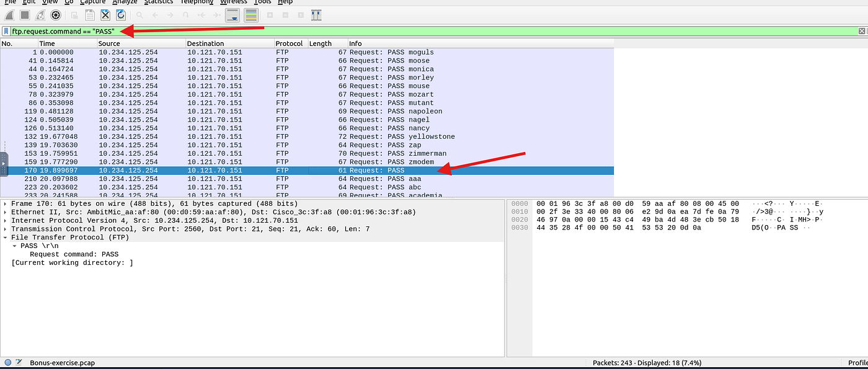
Task: Reset text to normal size
Action: (301, 14)
